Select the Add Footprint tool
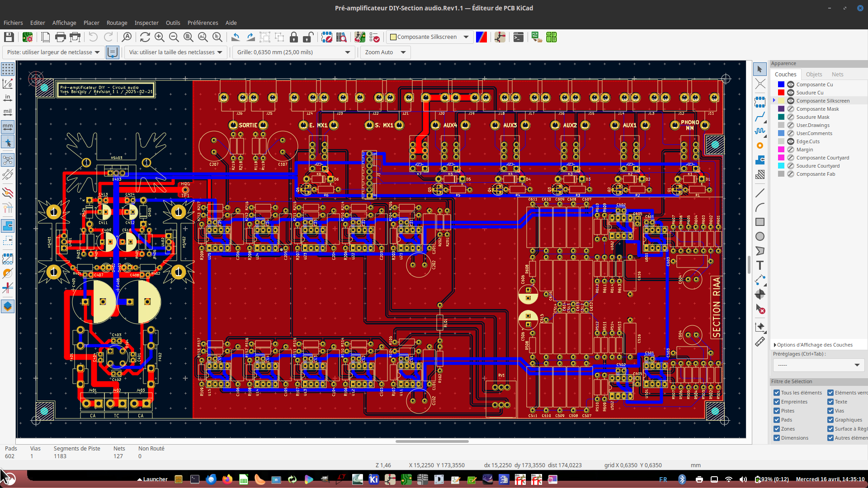 (760, 102)
